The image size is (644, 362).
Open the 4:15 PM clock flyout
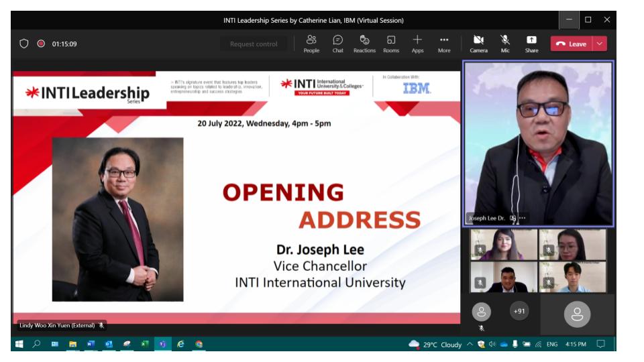pos(576,345)
